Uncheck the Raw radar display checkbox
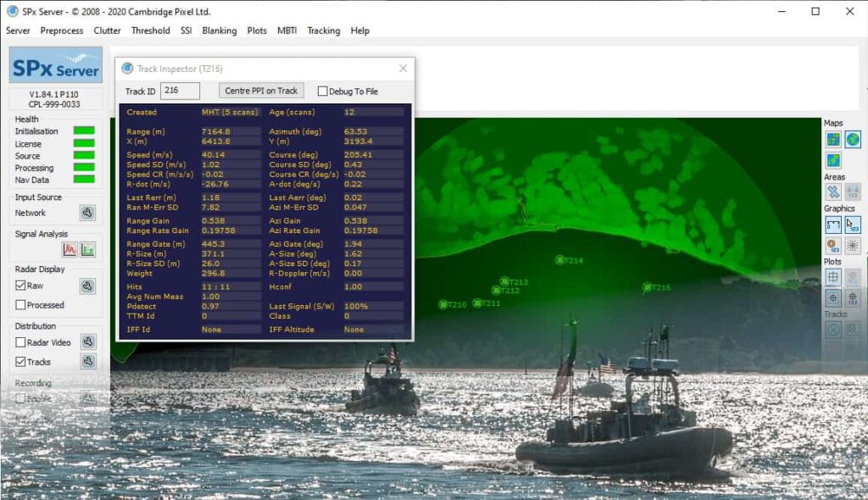This screenshot has width=868, height=500. tap(20, 286)
